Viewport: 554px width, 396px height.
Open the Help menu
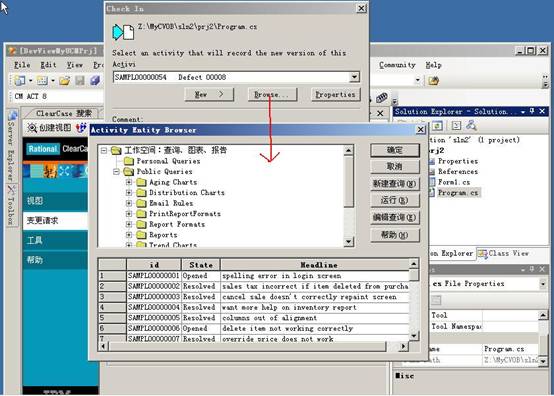(x=434, y=65)
